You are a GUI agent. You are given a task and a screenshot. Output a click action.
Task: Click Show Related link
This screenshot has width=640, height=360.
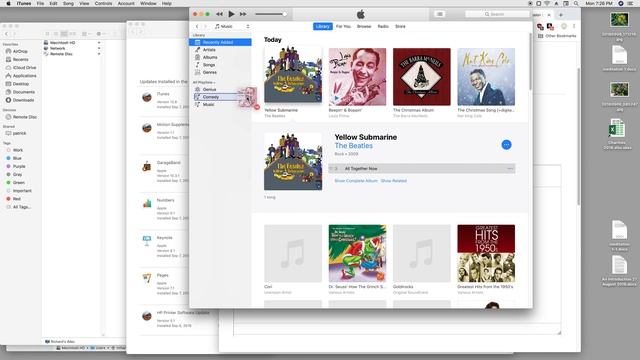point(393,180)
